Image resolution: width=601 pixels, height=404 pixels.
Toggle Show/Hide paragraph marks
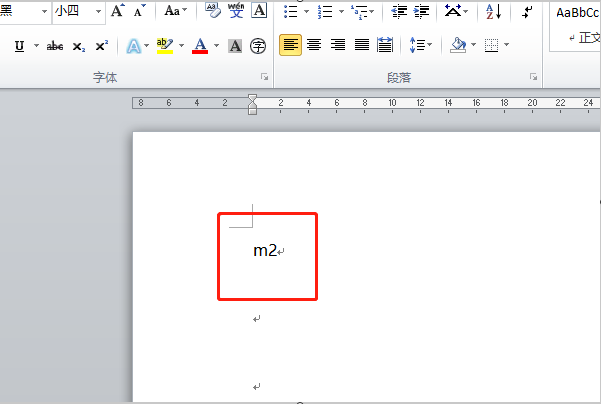point(527,11)
